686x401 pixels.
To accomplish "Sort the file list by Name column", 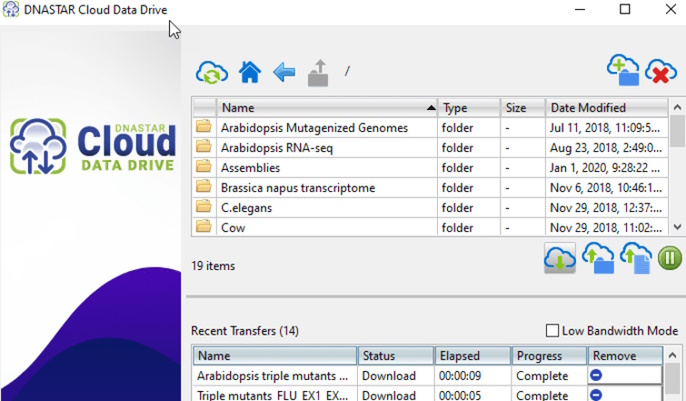I will pos(327,108).
